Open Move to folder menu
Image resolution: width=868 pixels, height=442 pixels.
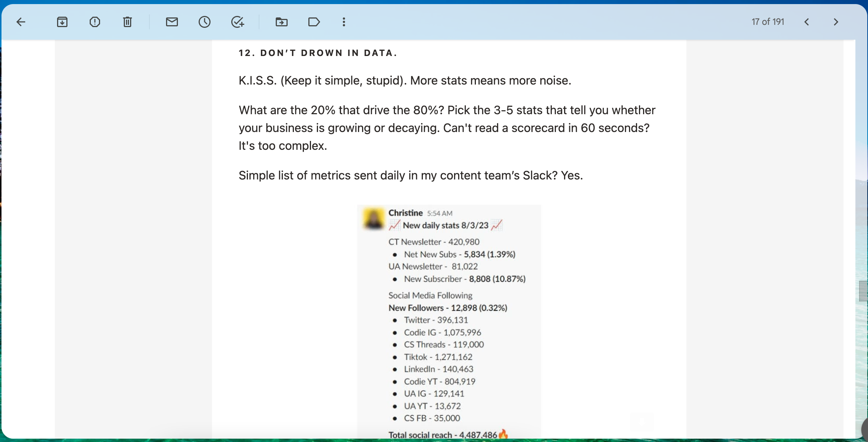tap(282, 22)
